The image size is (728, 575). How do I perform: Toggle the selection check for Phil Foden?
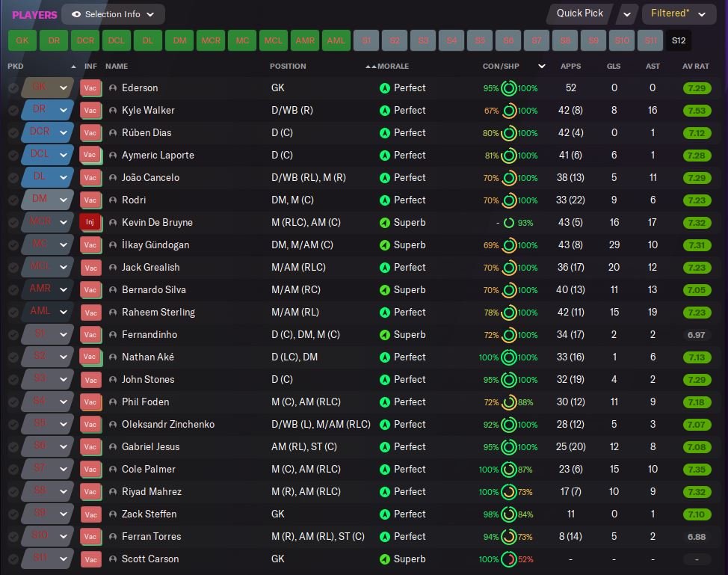coord(13,402)
